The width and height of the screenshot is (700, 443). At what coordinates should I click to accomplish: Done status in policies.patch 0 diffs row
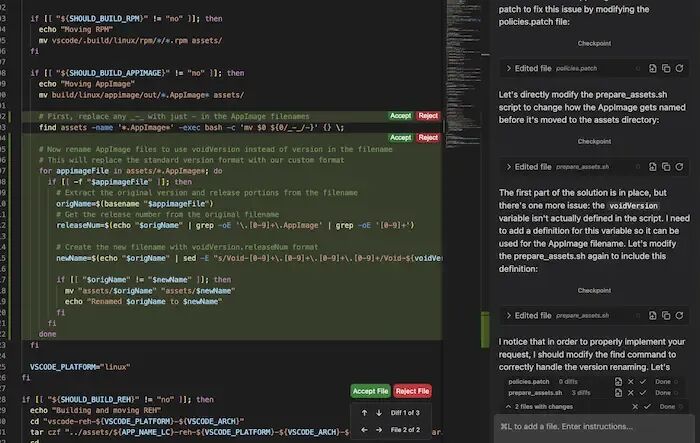coord(662,382)
